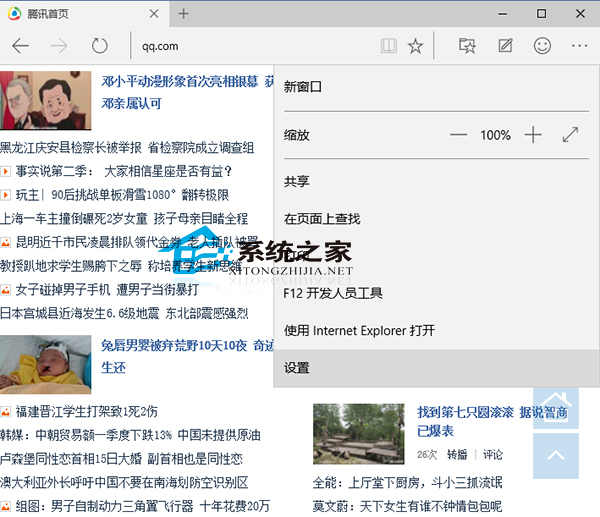Image resolution: width=600 pixels, height=517 pixels.
Task: Click the picture icon beside 女子碰掉男子手机
Action: [x=5, y=290]
